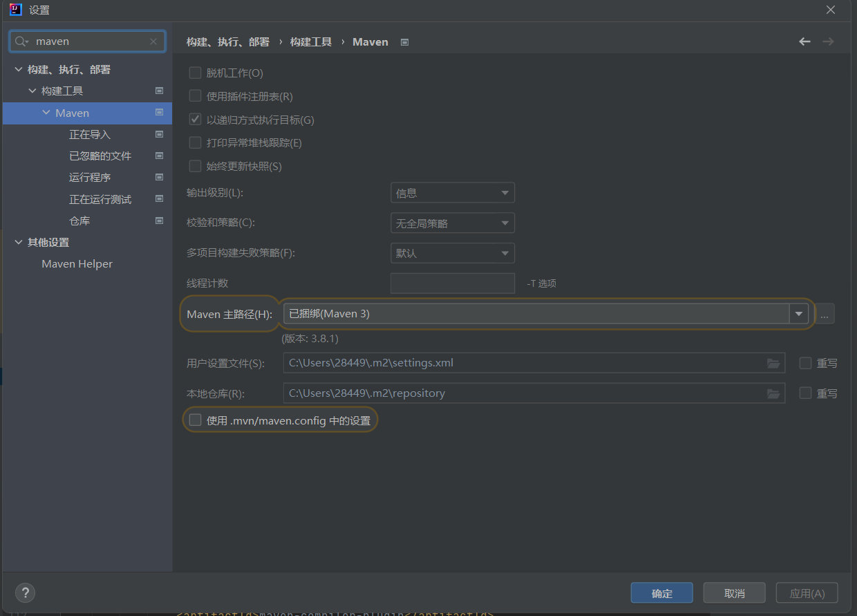Select 已忽略的文件 in settings tree
The width and height of the screenshot is (857, 616).
pos(100,156)
